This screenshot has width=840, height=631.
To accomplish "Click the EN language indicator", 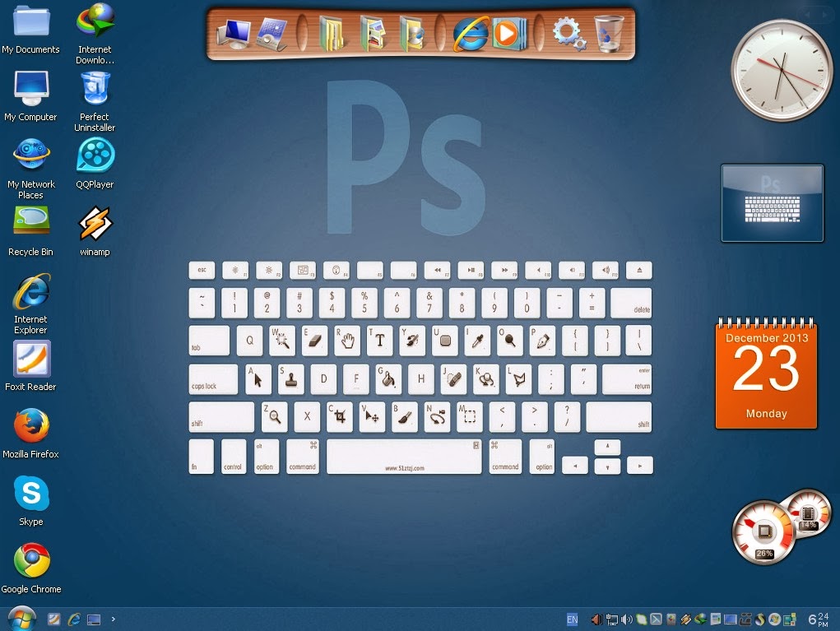I will (x=572, y=619).
